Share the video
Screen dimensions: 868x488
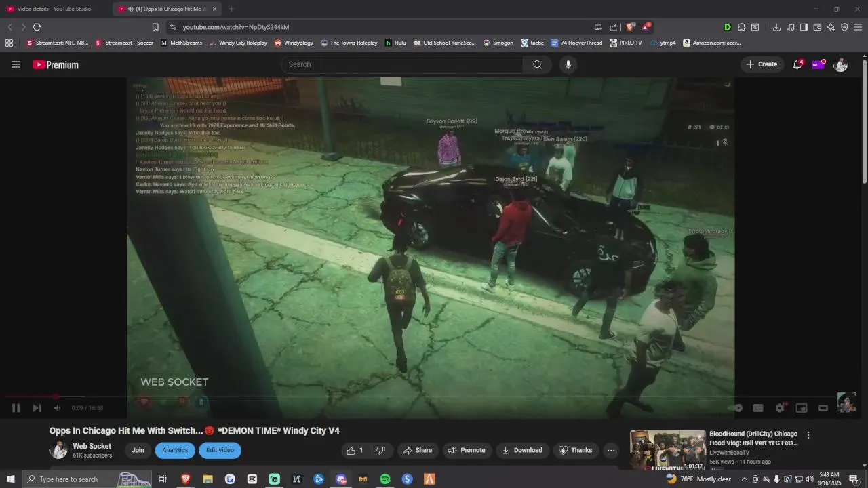point(417,450)
